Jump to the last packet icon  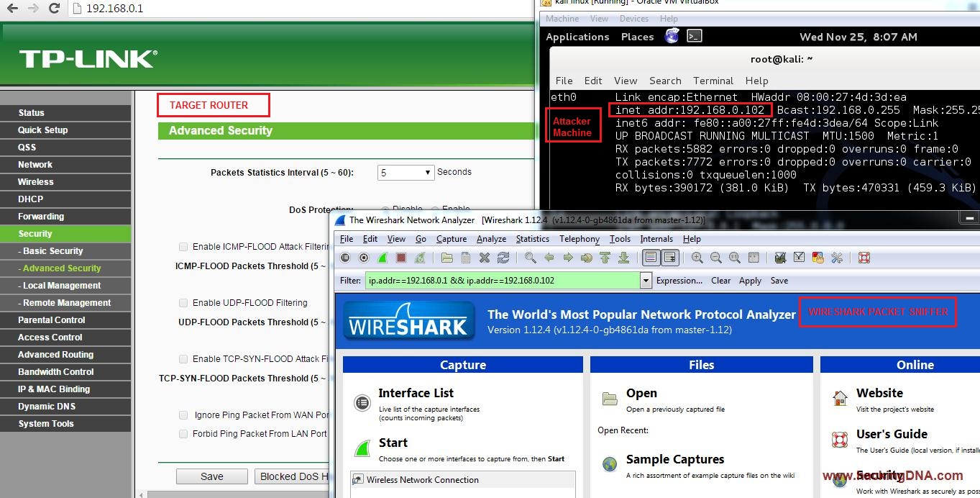(x=624, y=258)
